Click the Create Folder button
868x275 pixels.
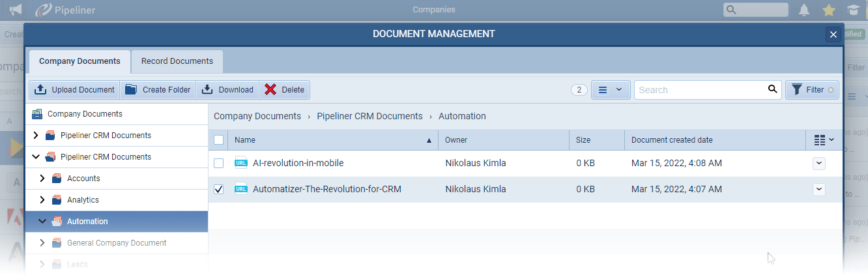coord(158,90)
